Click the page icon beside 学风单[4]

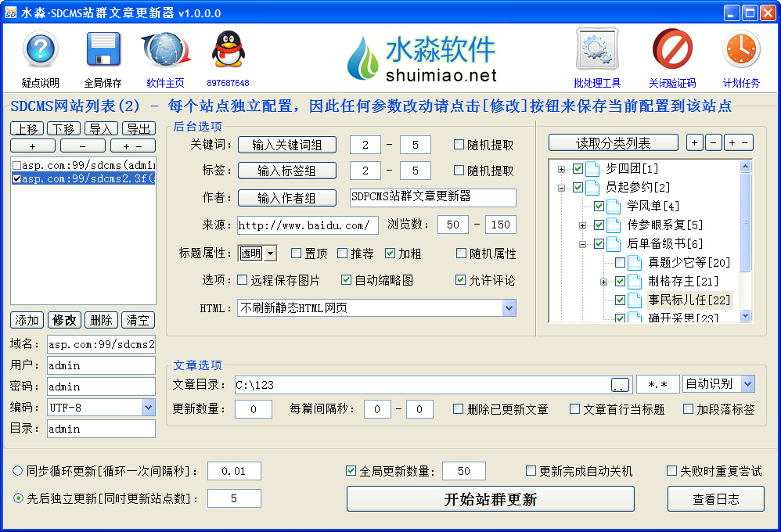click(x=614, y=207)
